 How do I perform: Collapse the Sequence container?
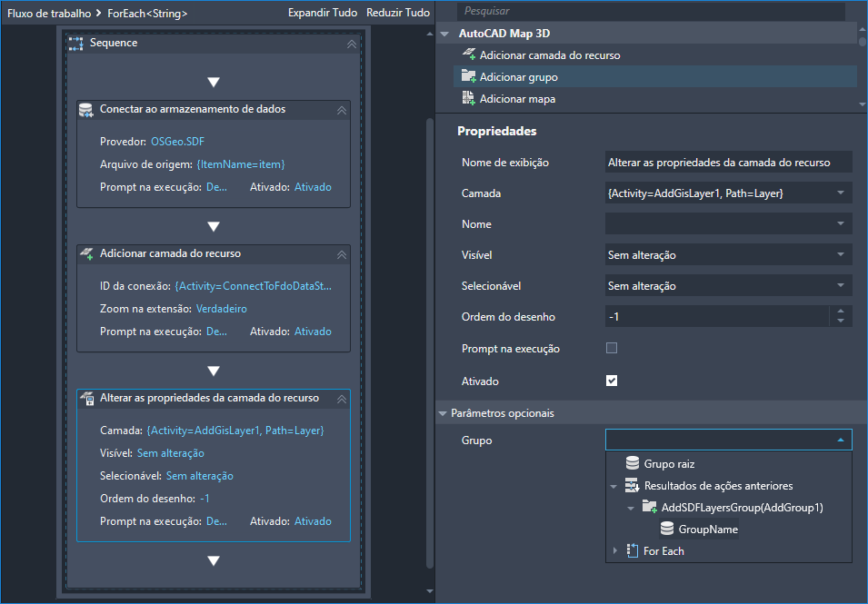pyautogui.click(x=352, y=44)
